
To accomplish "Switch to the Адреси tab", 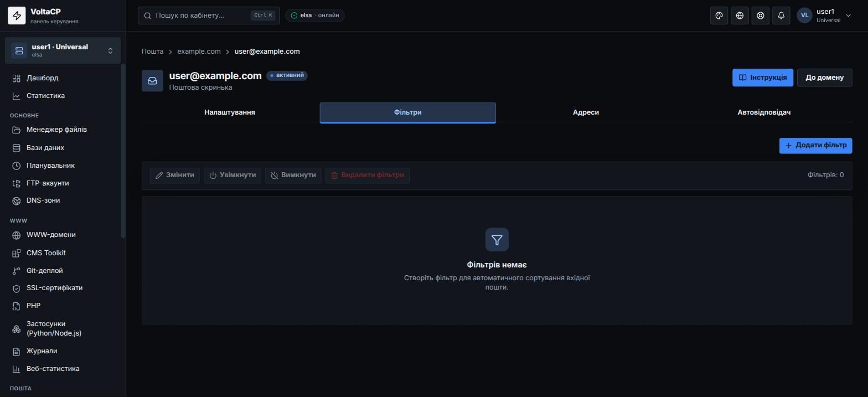I will point(586,112).
